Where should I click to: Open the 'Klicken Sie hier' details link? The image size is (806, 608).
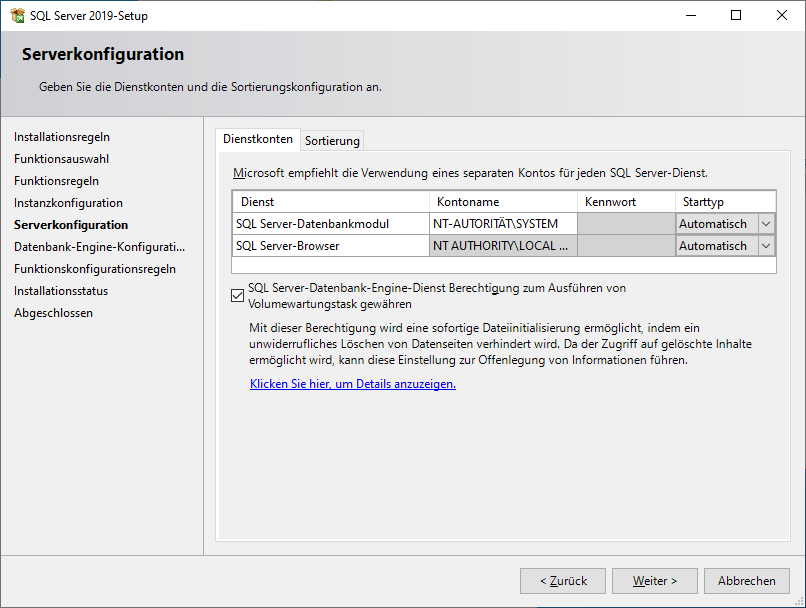[x=352, y=384]
